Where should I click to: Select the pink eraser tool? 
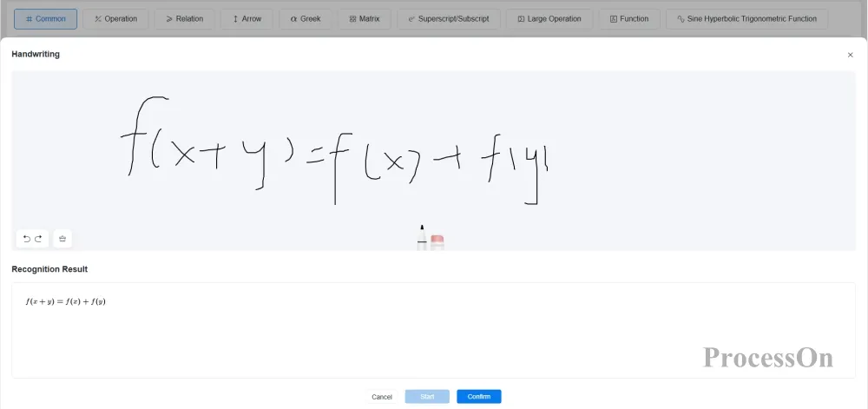click(x=437, y=241)
